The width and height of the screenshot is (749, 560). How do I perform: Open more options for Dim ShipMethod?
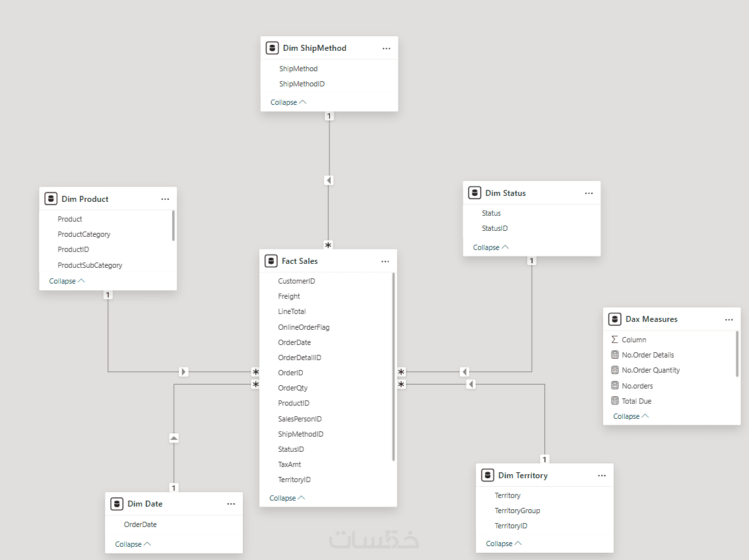coord(386,48)
